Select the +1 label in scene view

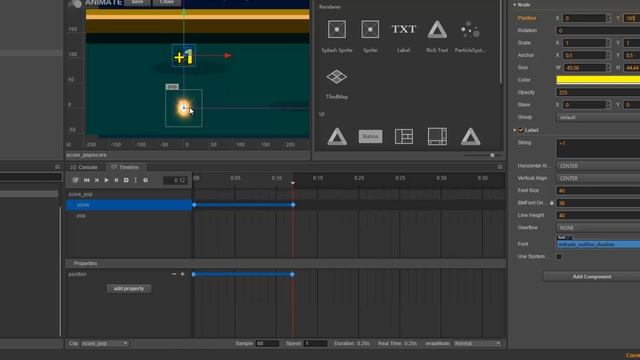(x=184, y=56)
